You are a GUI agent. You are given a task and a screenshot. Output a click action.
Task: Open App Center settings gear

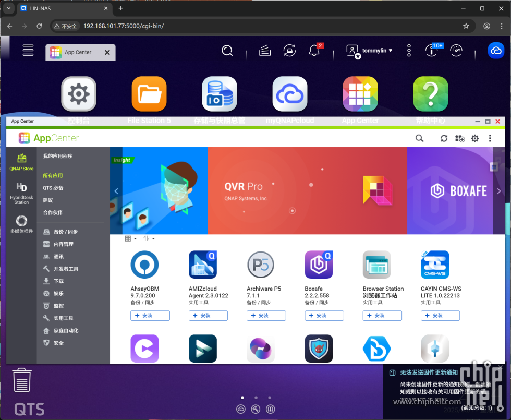pos(475,138)
